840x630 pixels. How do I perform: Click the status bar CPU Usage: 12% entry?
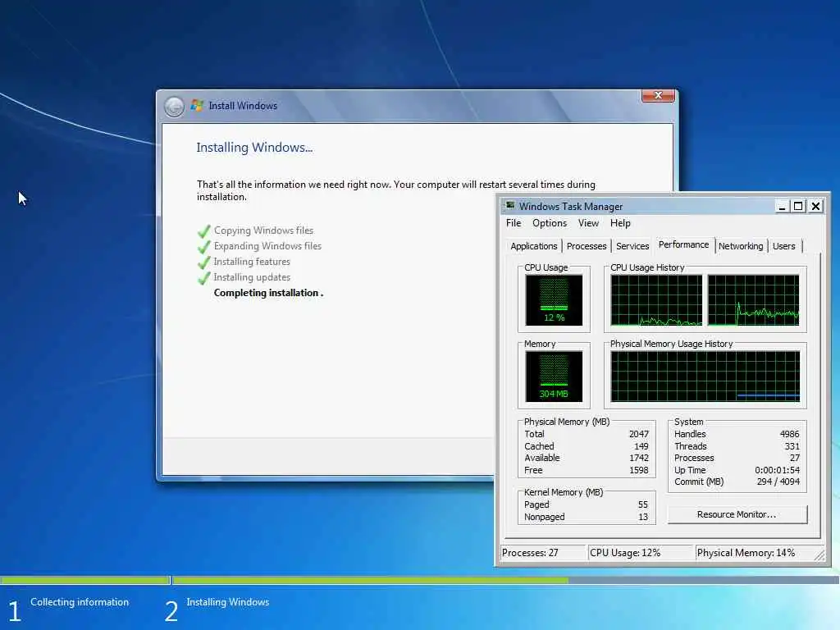click(x=640, y=553)
